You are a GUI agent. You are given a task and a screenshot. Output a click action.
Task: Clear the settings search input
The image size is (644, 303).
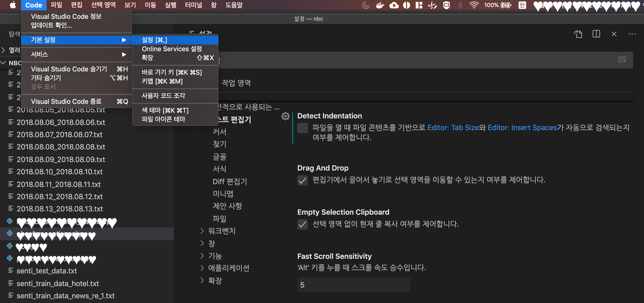(622, 60)
